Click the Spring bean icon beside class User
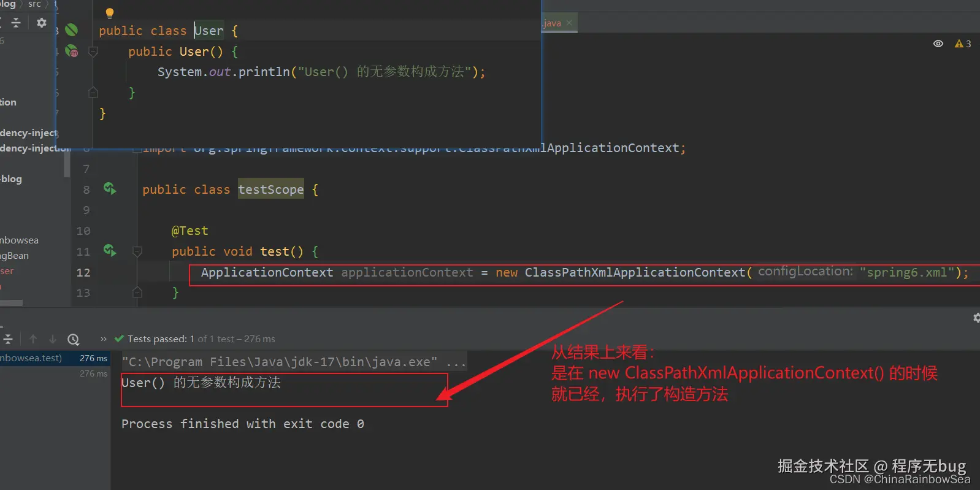Viewport: 980px width, 490px height. 72,30
